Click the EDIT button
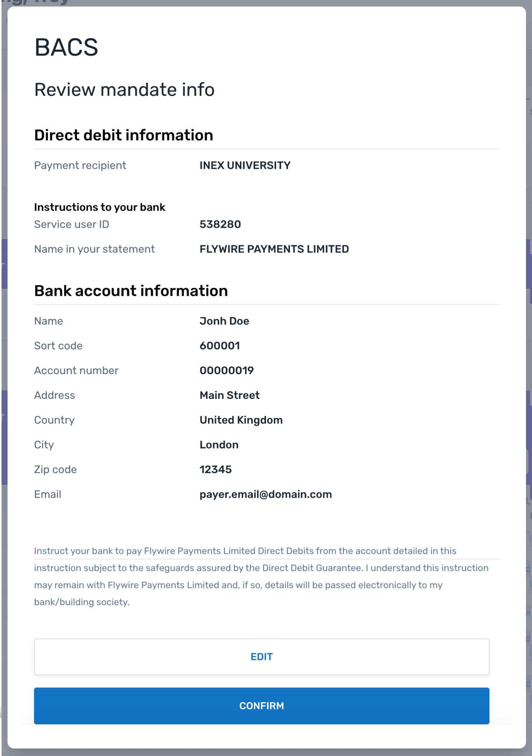Screen dimensions: 532x756 point(261,657)
